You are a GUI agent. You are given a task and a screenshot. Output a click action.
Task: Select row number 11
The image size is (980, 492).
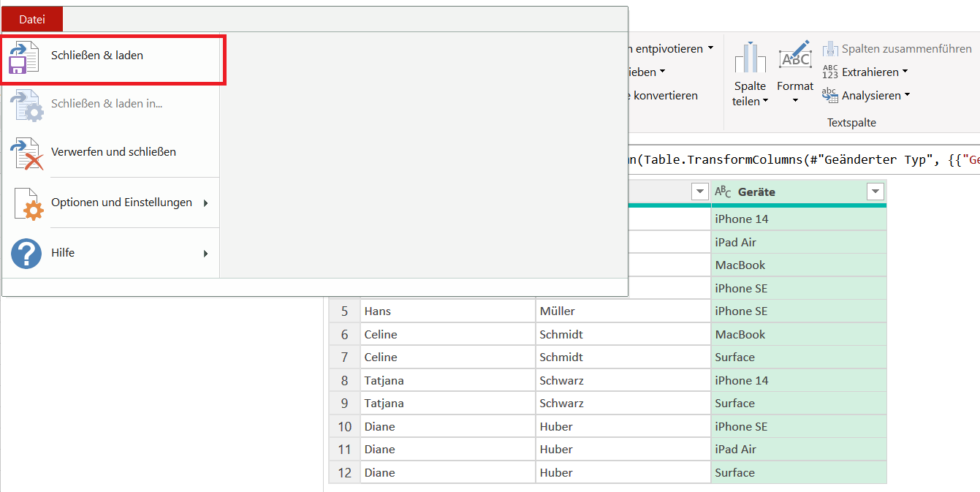344,450
